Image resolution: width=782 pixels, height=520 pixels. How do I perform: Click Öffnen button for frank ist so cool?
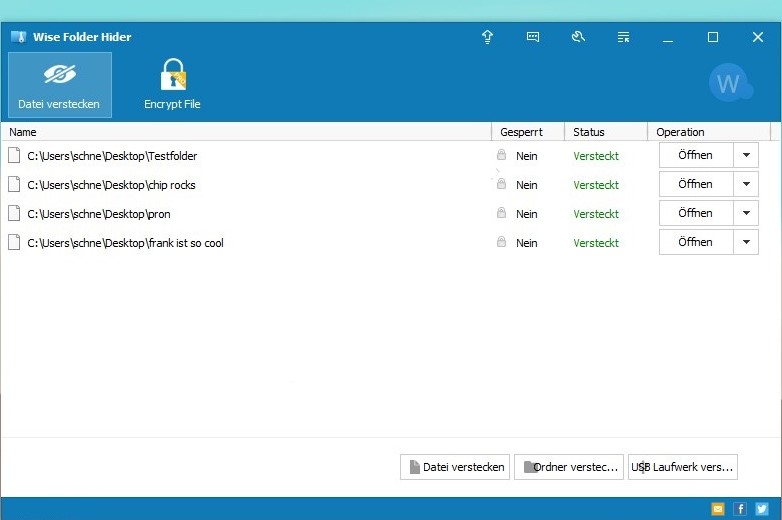pyautogui.click(x=696, y=242)
